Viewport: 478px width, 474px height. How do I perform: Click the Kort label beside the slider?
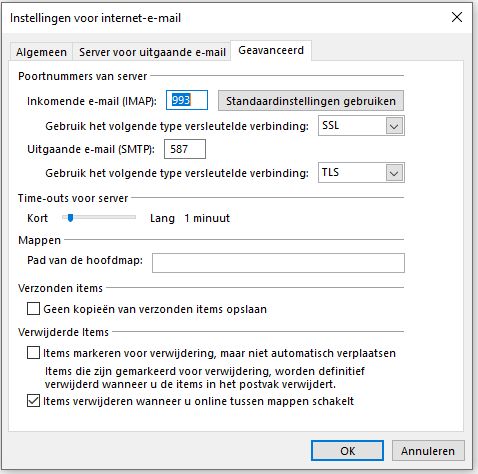(x=37, y=218)
